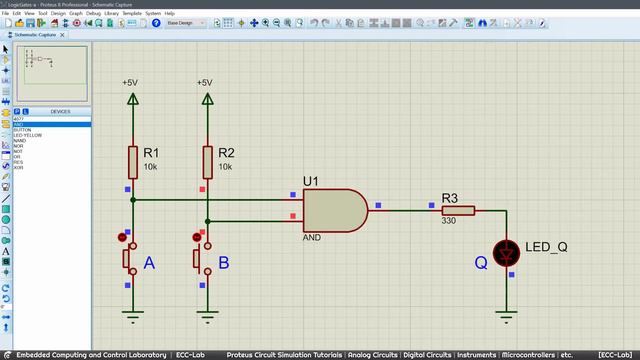The width and height of the screenshot is (640, 360).
Task: Click the binoculars Search icon
Action: tap(482, 23)
